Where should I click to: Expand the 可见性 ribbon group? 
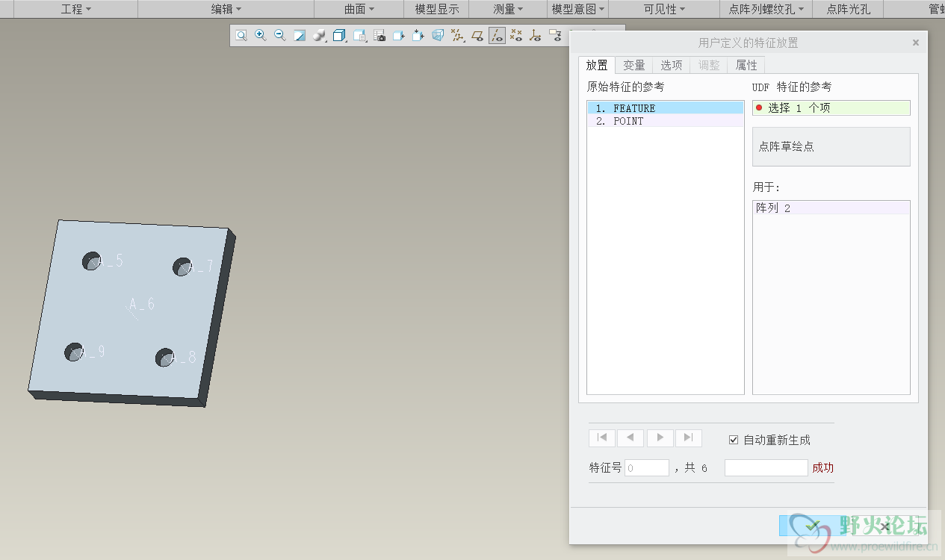(x=665, y=9)
